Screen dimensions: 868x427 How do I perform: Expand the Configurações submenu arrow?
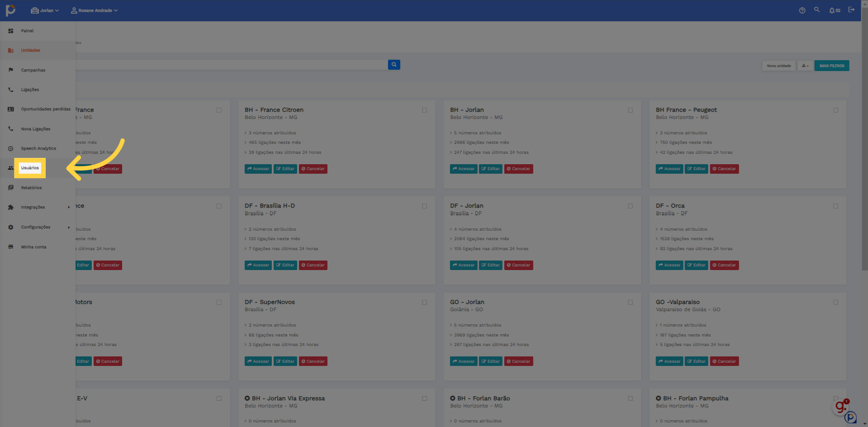69,227
